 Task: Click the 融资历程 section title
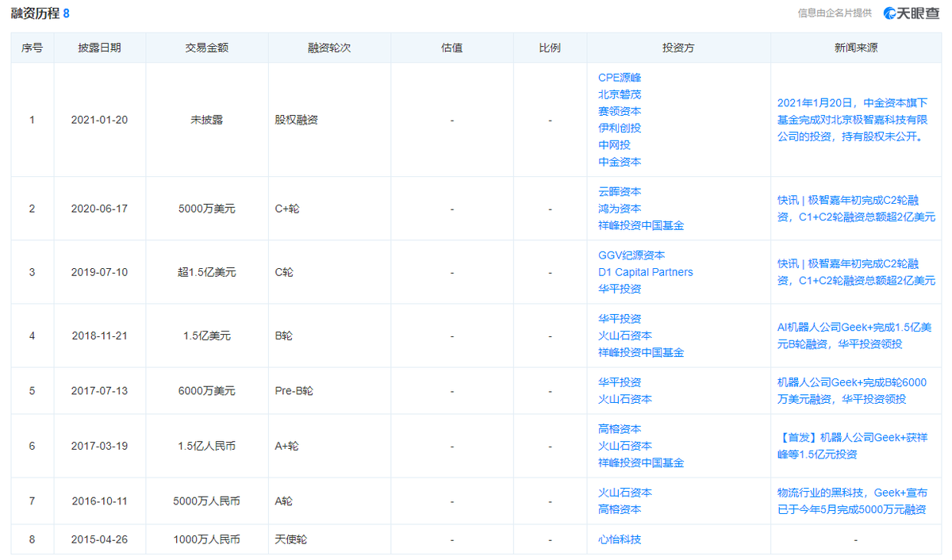click(34, 13)
